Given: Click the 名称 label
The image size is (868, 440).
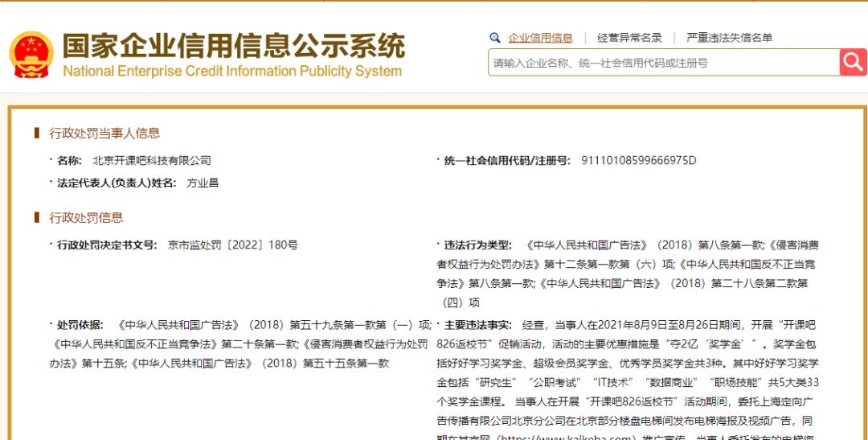Looking at the screenshot, I should pyautogui.click(x=69, y=161).
